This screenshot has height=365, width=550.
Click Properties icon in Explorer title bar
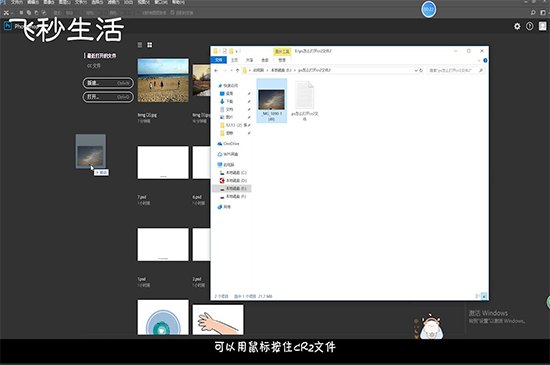tap(224, 51)
